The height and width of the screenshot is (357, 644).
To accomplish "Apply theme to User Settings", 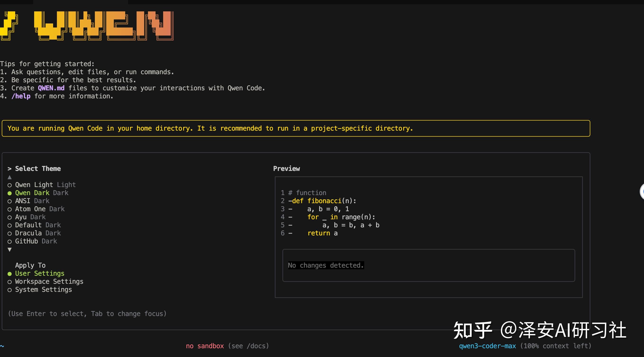I will 40,274.
